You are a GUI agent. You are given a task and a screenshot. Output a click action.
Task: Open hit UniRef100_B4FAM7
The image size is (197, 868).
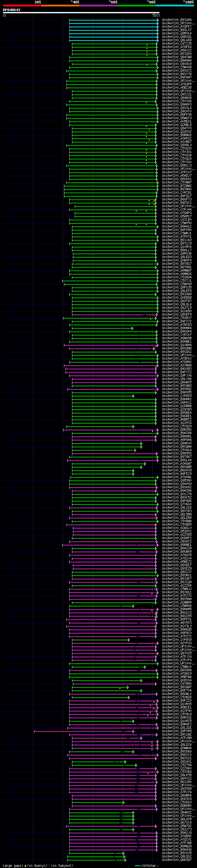176,78
